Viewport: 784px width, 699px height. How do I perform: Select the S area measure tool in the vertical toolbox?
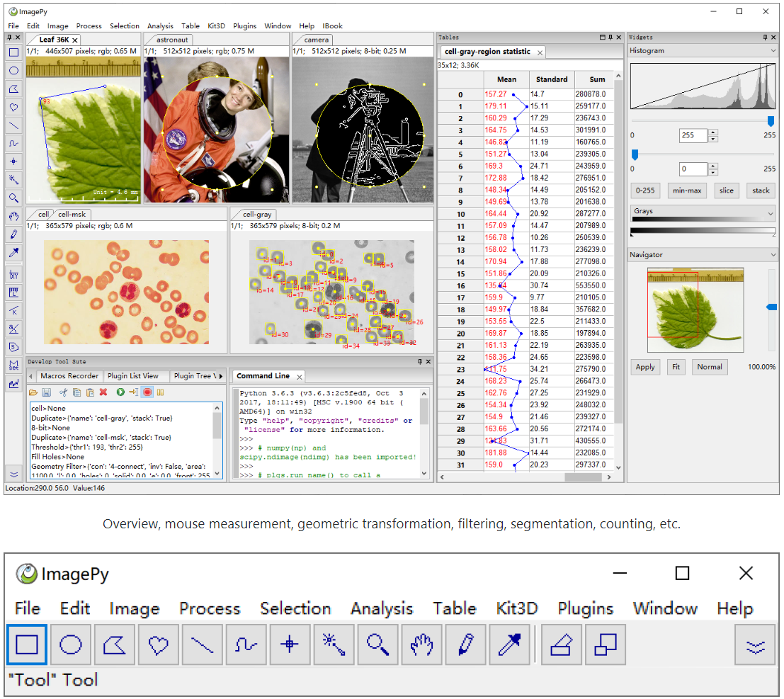(13, 347)
